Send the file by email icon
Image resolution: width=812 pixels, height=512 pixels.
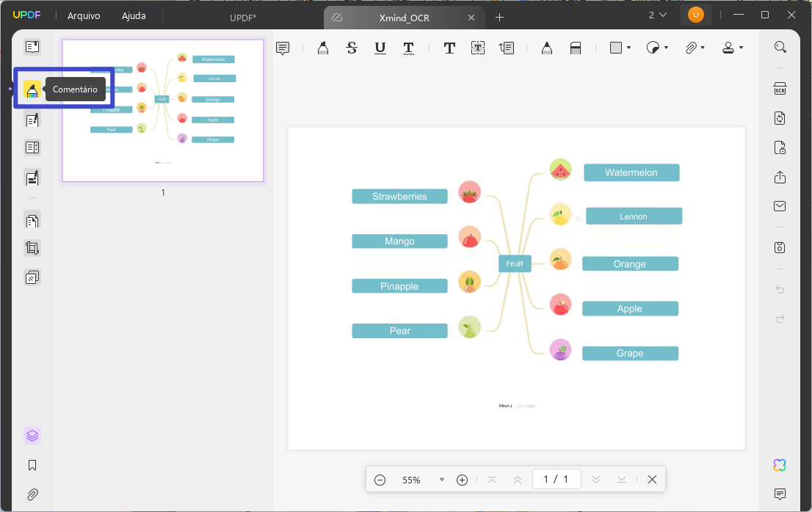pos(780,206)
